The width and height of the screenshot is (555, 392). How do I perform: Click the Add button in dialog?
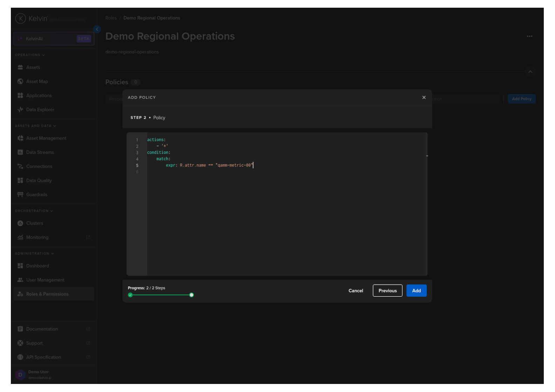[416, 290]
